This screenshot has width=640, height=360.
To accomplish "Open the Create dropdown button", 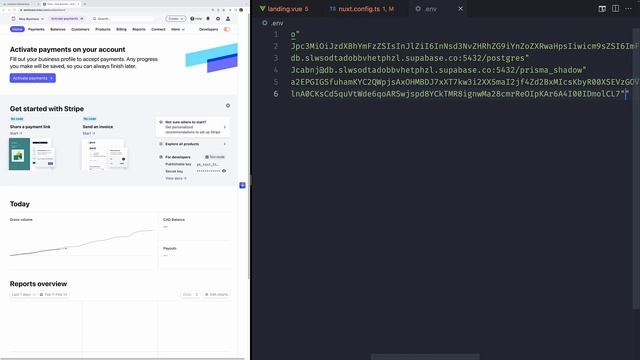I will click(176, 19).
